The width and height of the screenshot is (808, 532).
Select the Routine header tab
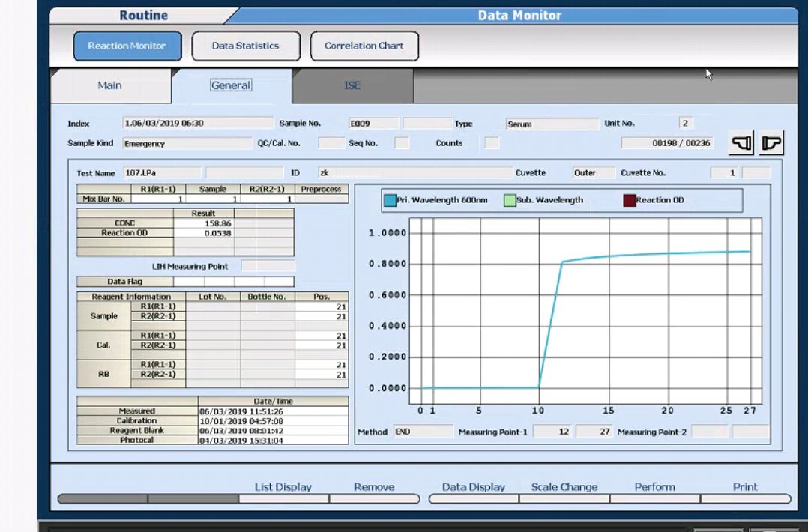143,16
